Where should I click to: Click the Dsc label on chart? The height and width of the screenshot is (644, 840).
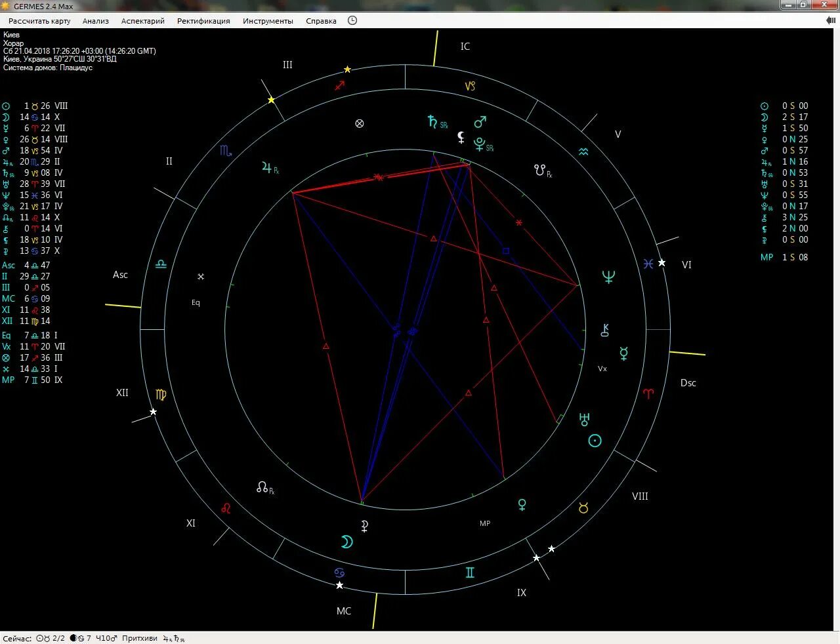(688, 383)
